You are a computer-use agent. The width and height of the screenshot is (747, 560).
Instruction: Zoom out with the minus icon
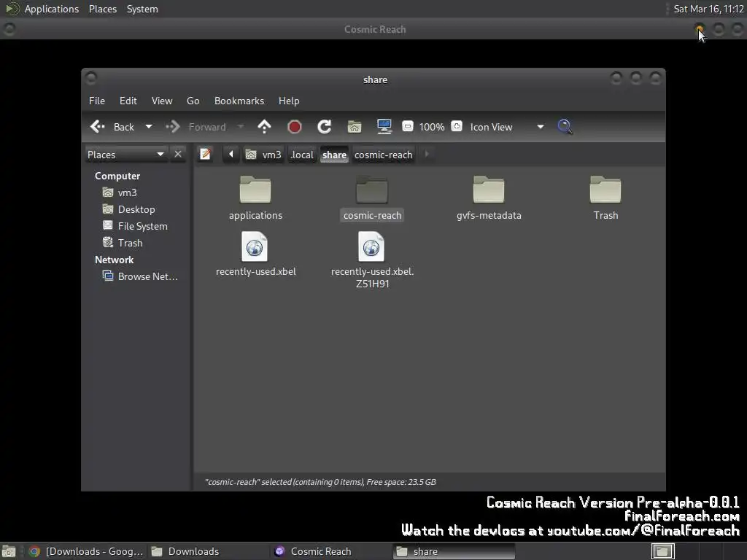(407, 126)
